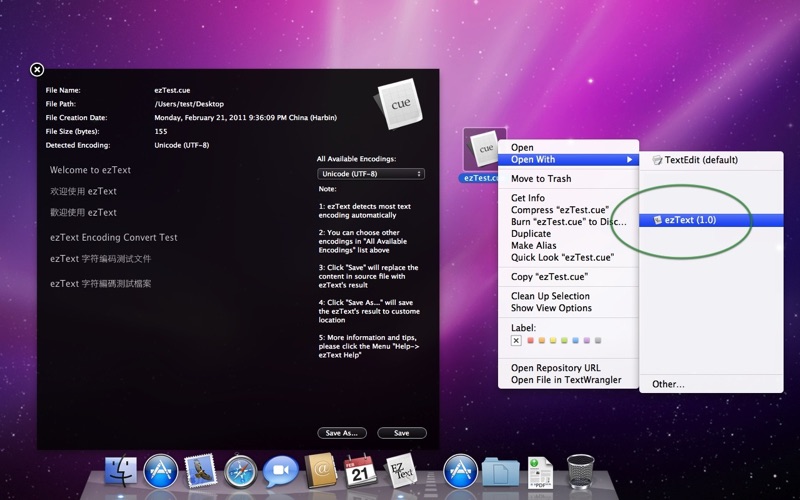Select Quick Look "ezTest.cue"
800x500 pixels.
(x=568, y=258)
